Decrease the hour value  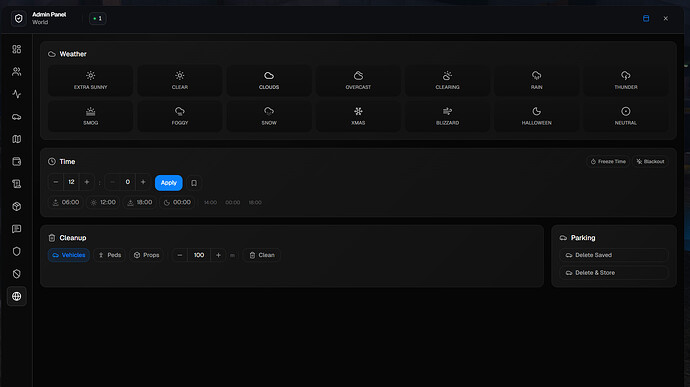56,182
